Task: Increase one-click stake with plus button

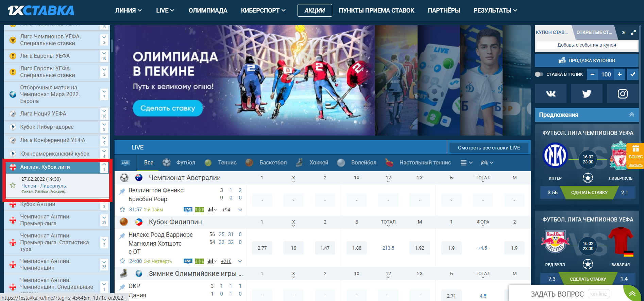Action: click(x=620, y=74)
